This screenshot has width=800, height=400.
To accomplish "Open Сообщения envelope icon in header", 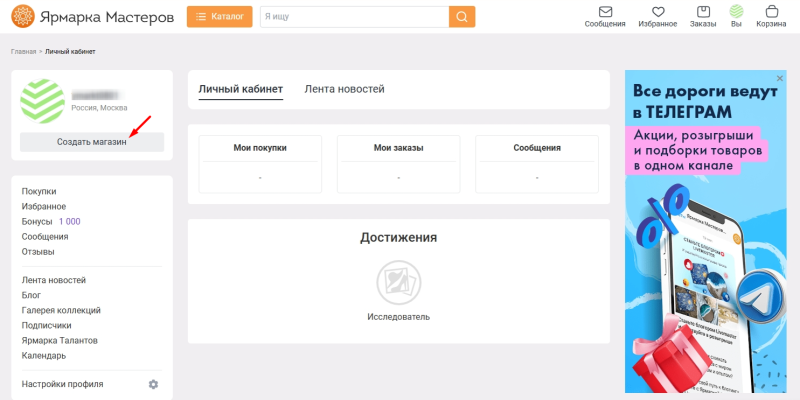I will pyautogui.click(x=605, y=12).
